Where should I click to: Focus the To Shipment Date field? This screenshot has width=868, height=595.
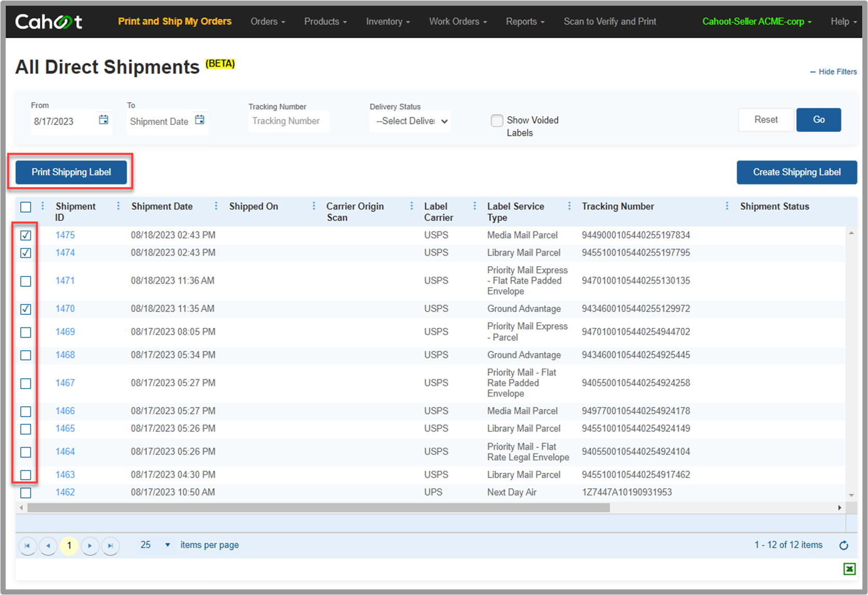159,121
